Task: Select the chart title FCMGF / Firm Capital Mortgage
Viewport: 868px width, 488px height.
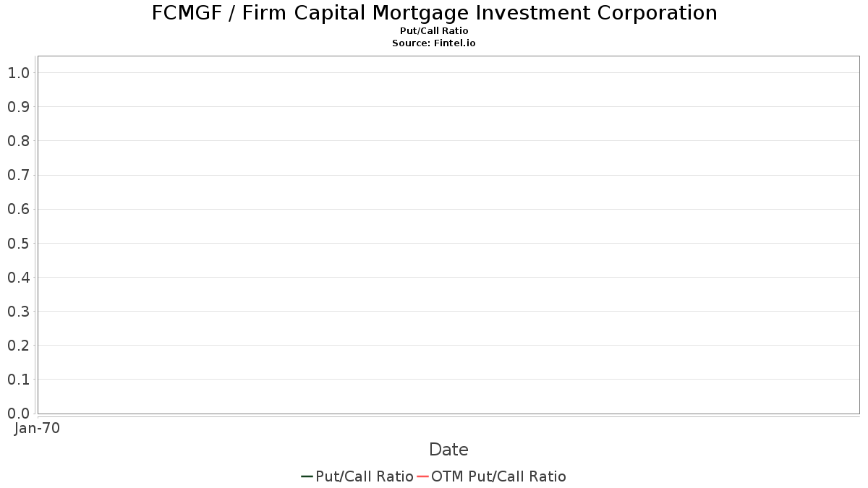Action: (x=435, y=13)
